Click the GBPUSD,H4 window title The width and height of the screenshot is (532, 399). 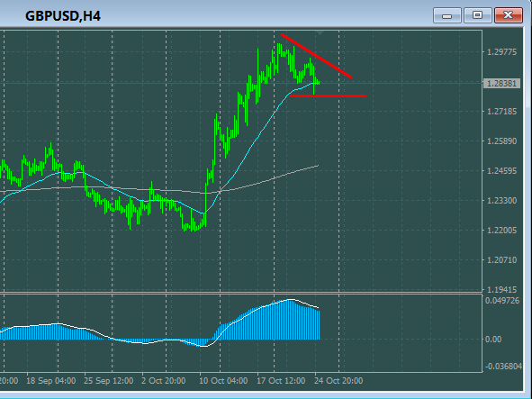[x=63, y=16]
